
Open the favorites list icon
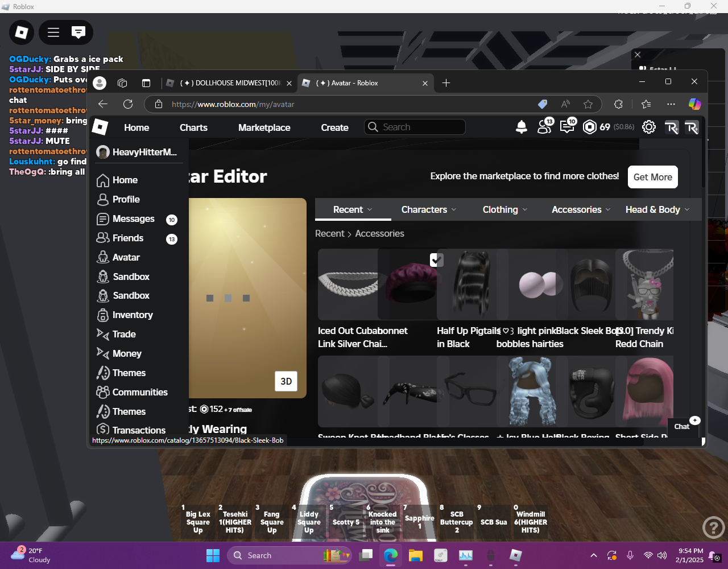646,104
